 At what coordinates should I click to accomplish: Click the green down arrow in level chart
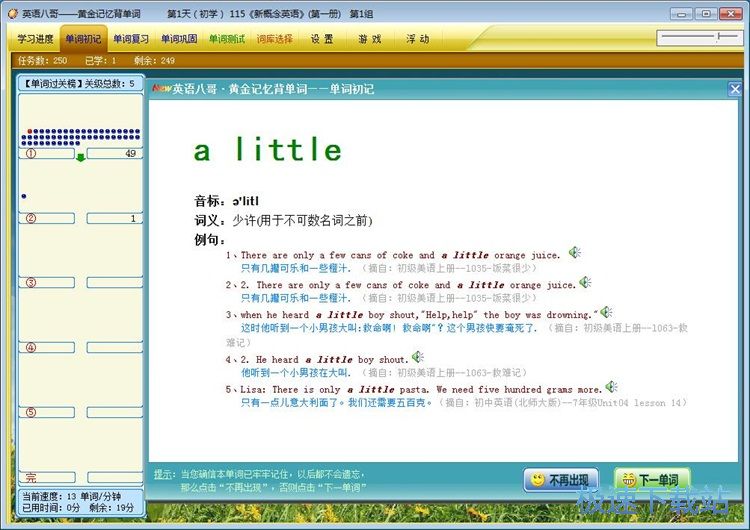[81, 157]
